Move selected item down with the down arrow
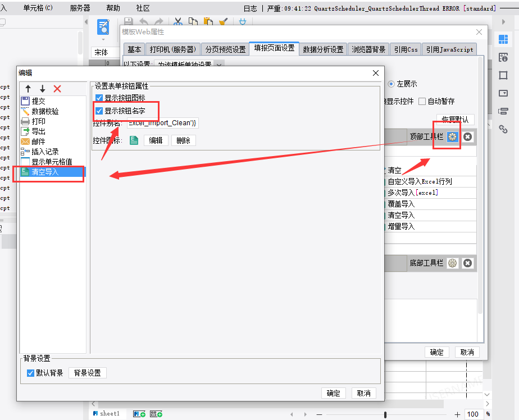The width and height of the screenshot is (519, 420). point(42,89)
